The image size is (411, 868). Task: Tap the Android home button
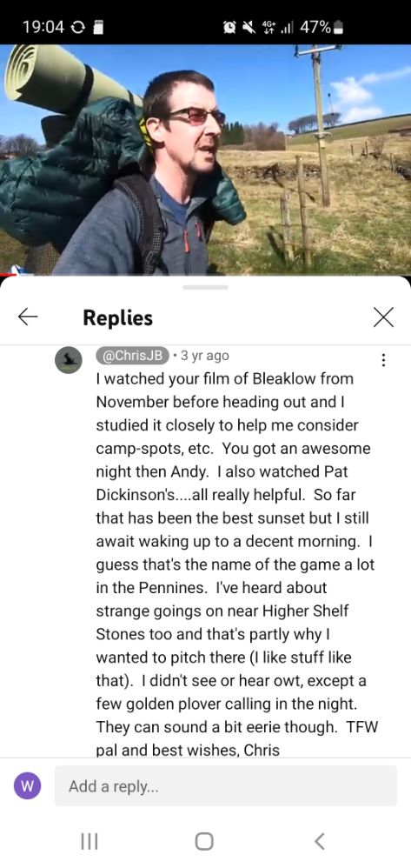pos(204,841)
